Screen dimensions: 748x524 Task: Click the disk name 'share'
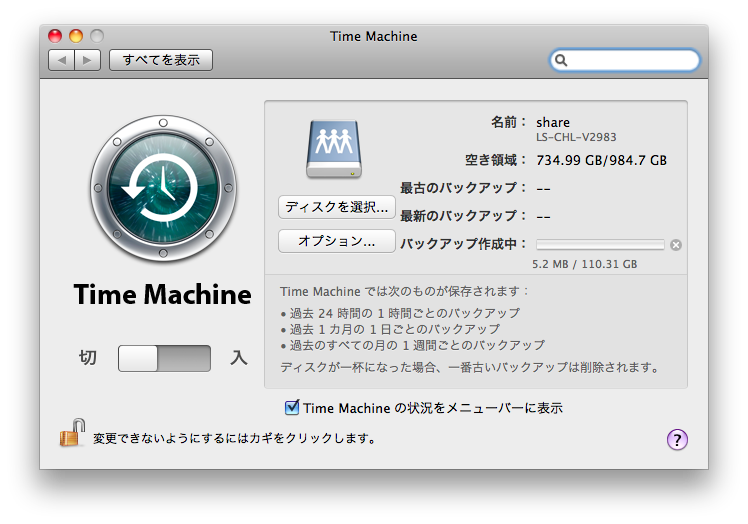(x=553, y=122)
